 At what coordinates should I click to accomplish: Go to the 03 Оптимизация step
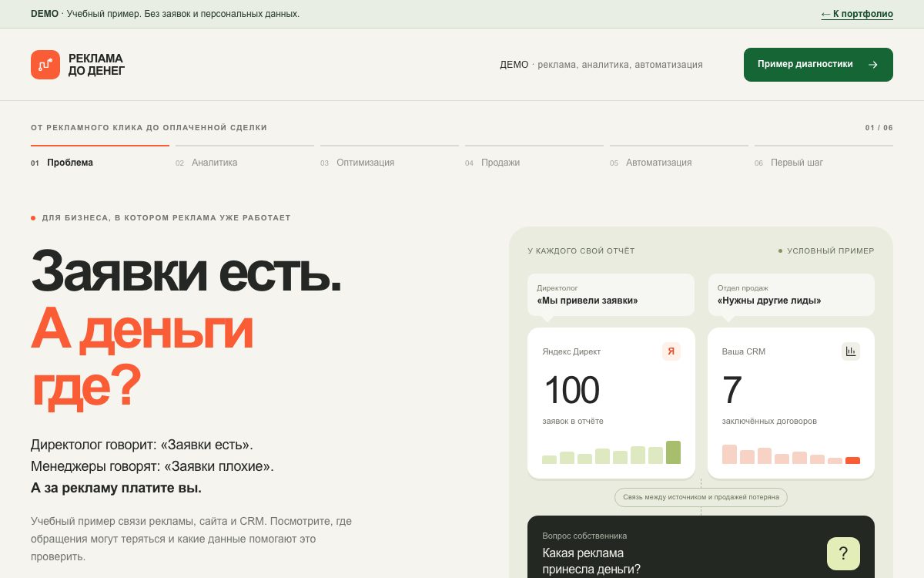pyautogui.click(x=390, y=157)
